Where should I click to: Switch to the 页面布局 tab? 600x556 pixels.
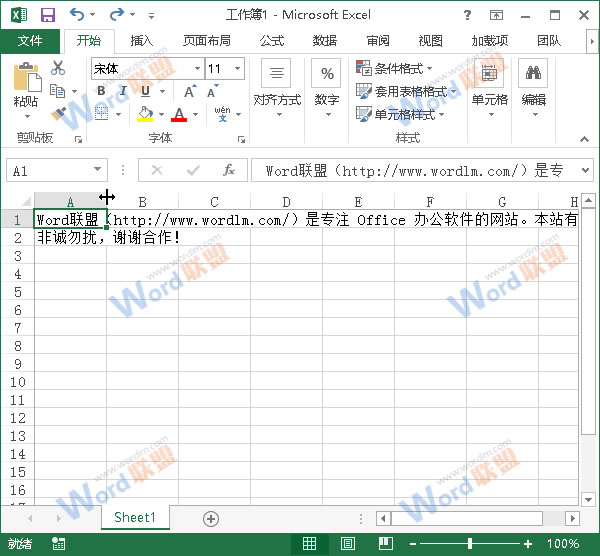click(207, 41)
